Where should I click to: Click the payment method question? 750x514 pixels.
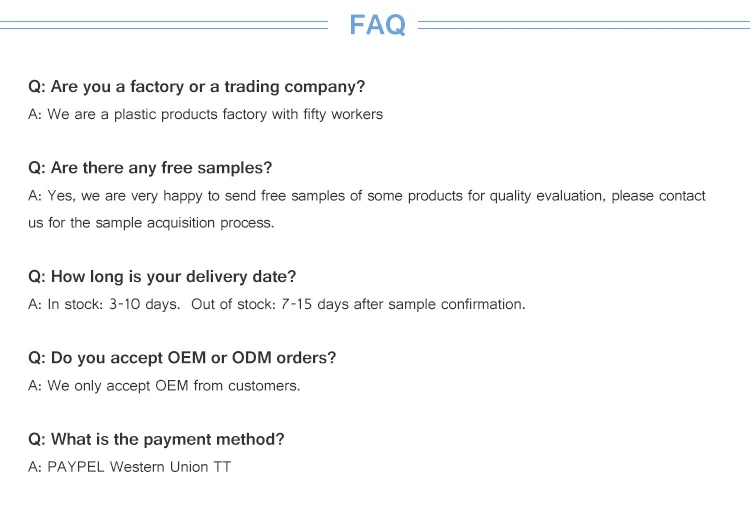click(x=156, y=439)
